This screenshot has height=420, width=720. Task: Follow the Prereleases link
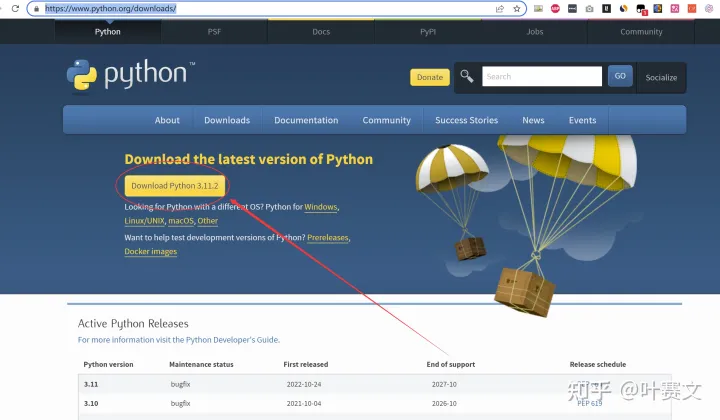pyautogui.click(x=328, y=238)
